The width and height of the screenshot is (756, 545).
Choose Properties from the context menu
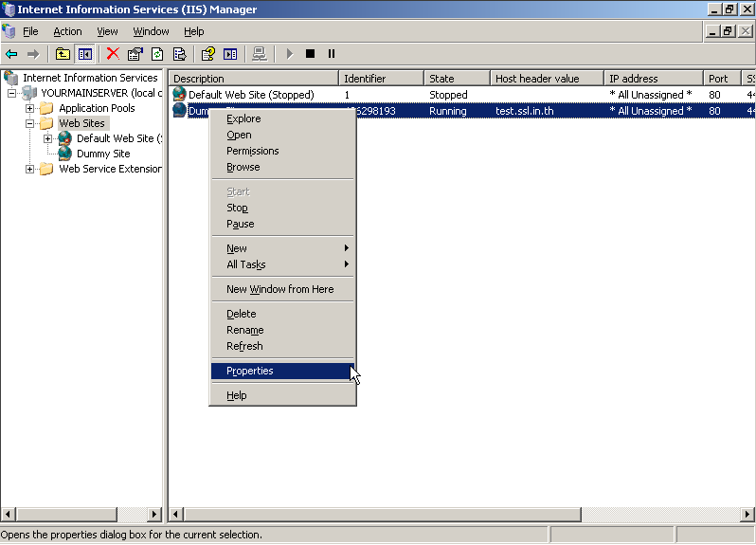[x=250, y=371]
